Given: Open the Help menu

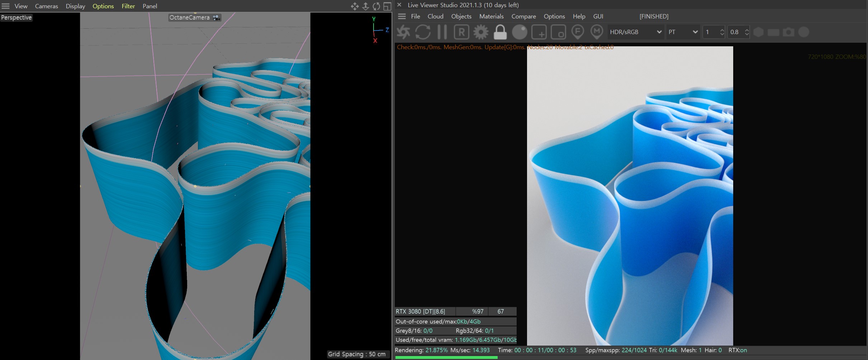Looking at the screenshot, I should [x=579, y=16].
